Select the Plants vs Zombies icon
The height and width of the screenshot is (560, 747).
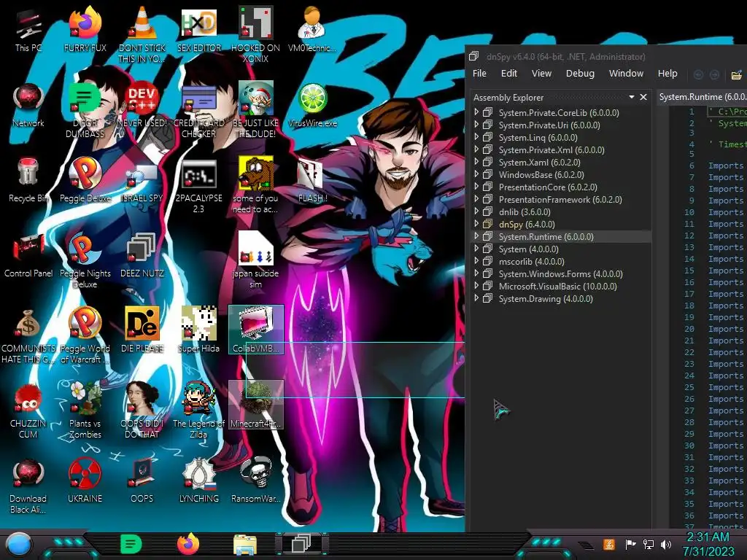coord(85,411)
